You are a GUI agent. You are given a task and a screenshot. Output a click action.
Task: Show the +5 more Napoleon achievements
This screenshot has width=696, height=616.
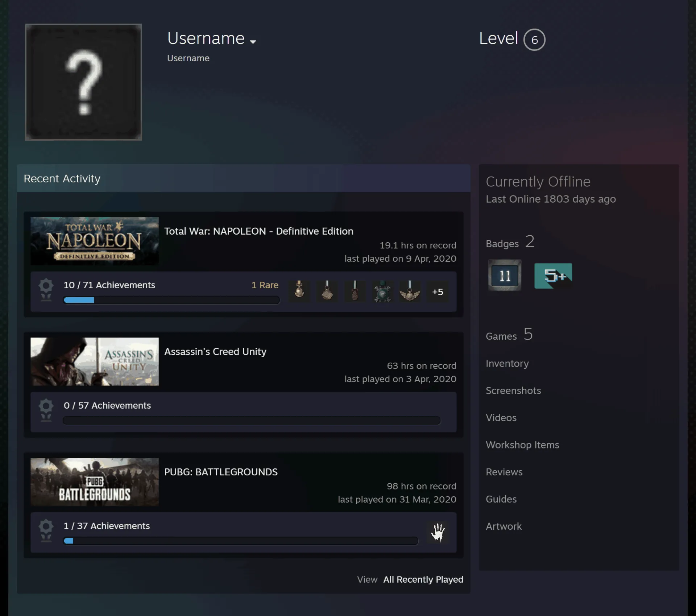pos(438,292)
